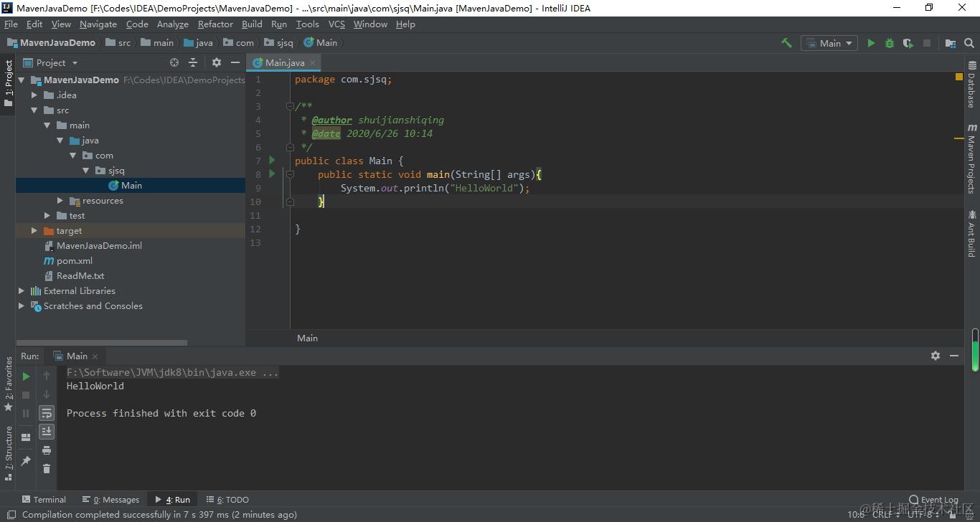Switch to the 0: Messages tab
980x522 pixels.
pyautogui.click(x=110, y=500)
